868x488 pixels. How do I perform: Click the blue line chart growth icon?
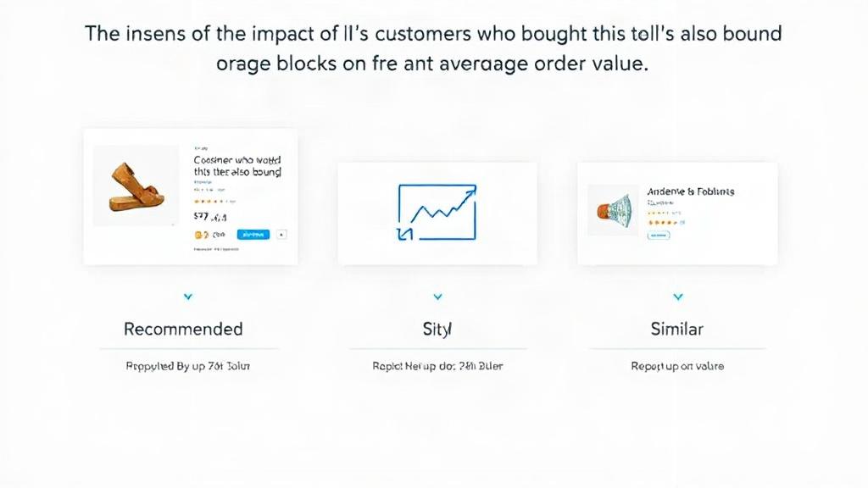(437, 213)
